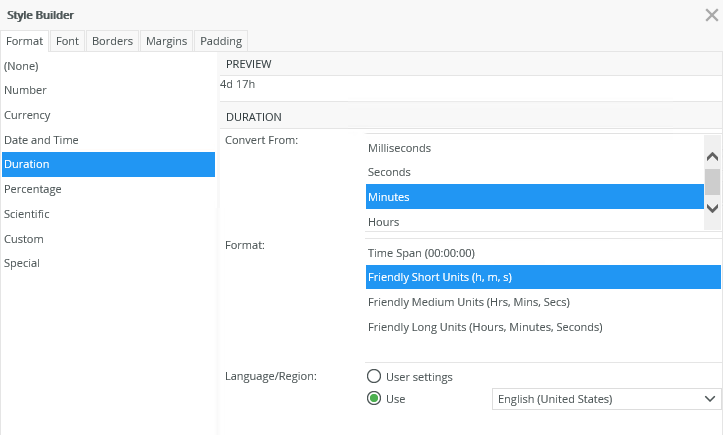This screenshot has width=723, height=435.
Task: Go to the Margins tab
Action: pyautogui.click(x=166, y=41)
